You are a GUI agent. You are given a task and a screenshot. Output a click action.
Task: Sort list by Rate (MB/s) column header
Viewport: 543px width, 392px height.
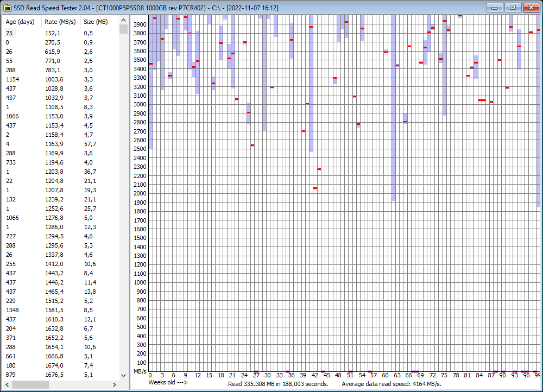[60, 22]
